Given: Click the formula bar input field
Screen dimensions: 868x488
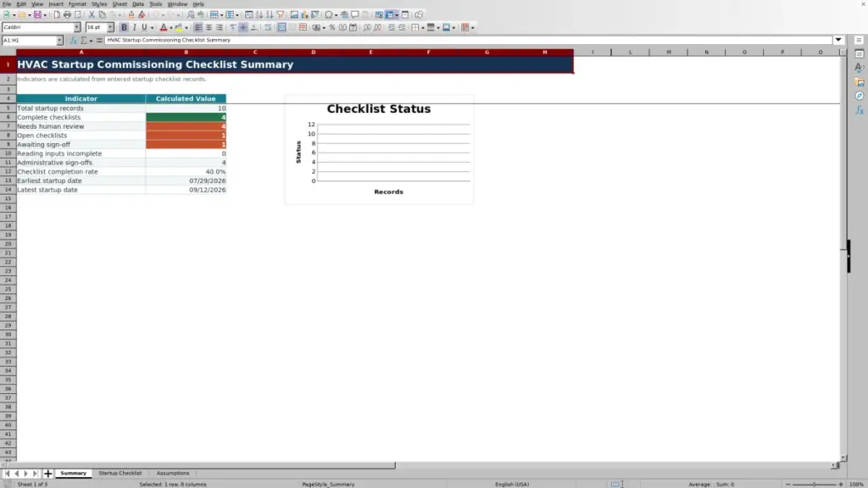Looking at the screenshot, I should [x=468, y=40].
